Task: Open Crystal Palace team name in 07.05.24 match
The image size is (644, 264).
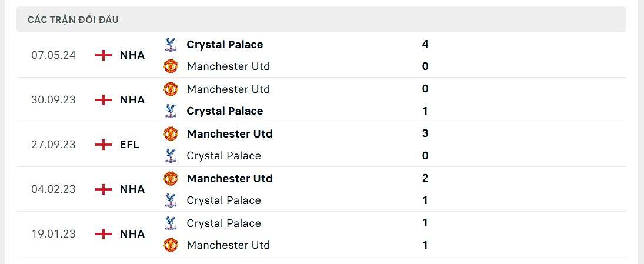Action: pos(225,45)
